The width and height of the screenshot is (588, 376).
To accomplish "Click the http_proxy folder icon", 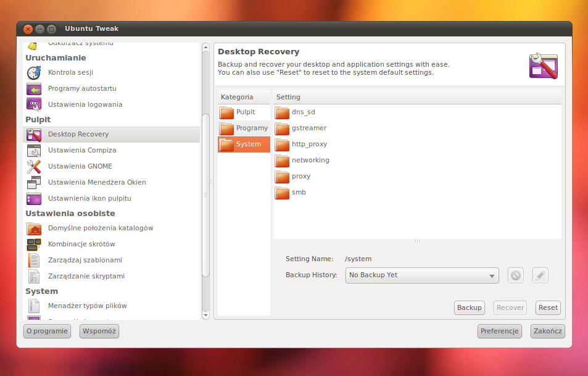I will click(x=282, y=144).
